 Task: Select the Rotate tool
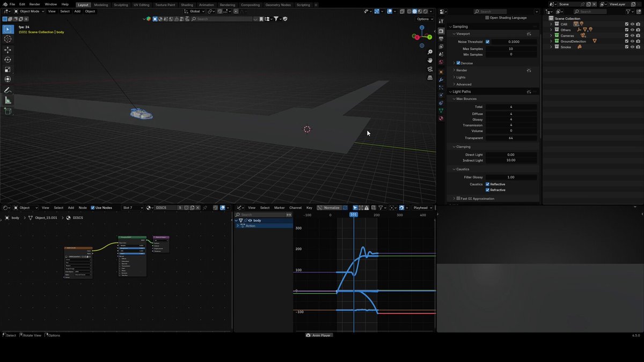click(8, 60)
